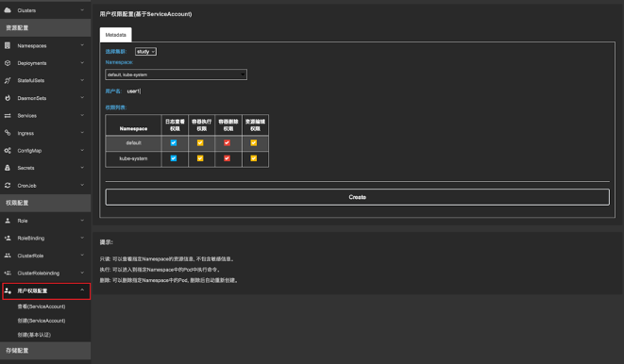Screen dimensions: 624x364
Task: Click the Role person icon
Action: coord(8,221)
